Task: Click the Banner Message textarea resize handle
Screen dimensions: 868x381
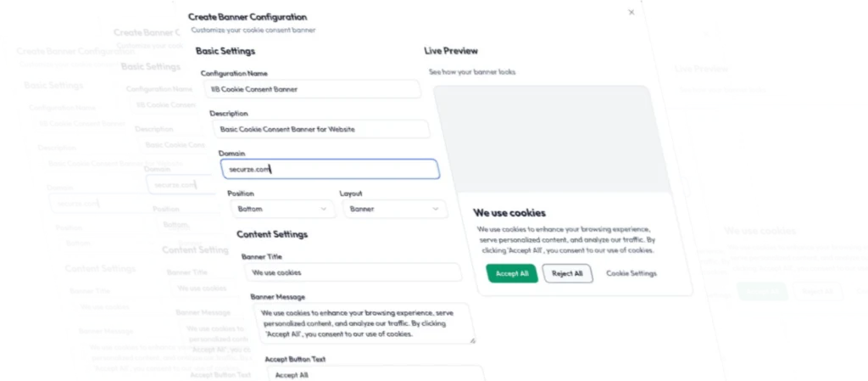Action: click(x=473, y=339)
